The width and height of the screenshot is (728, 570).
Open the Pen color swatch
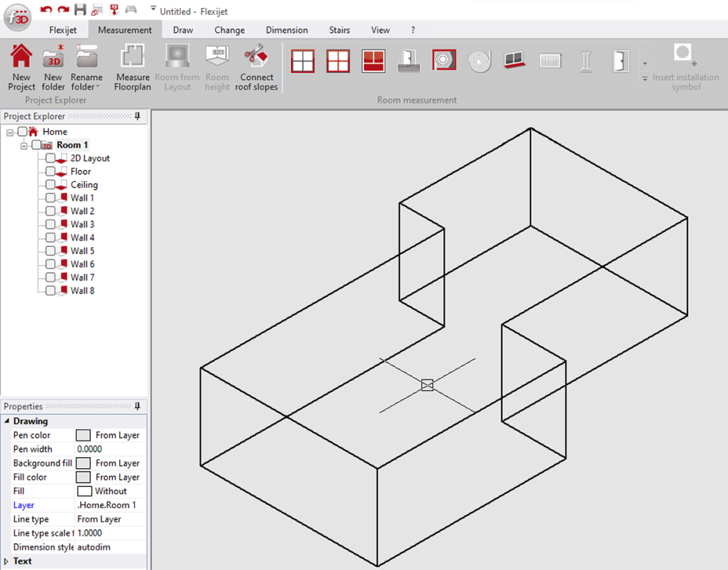(83, 435)
